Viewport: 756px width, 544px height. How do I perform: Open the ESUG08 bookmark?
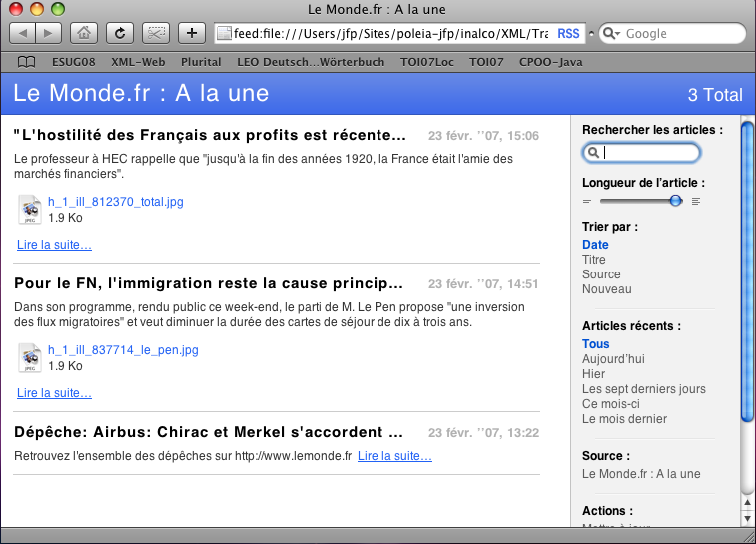(x=74, y=62)
